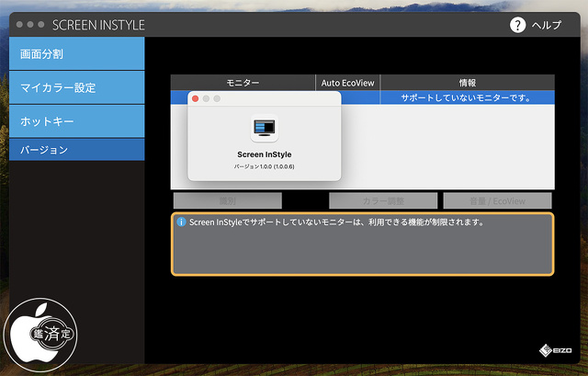Viewport: 588px width, 376px height.
Task: Click the SCREEN INSTYLE window title
Action: [98, 25]
